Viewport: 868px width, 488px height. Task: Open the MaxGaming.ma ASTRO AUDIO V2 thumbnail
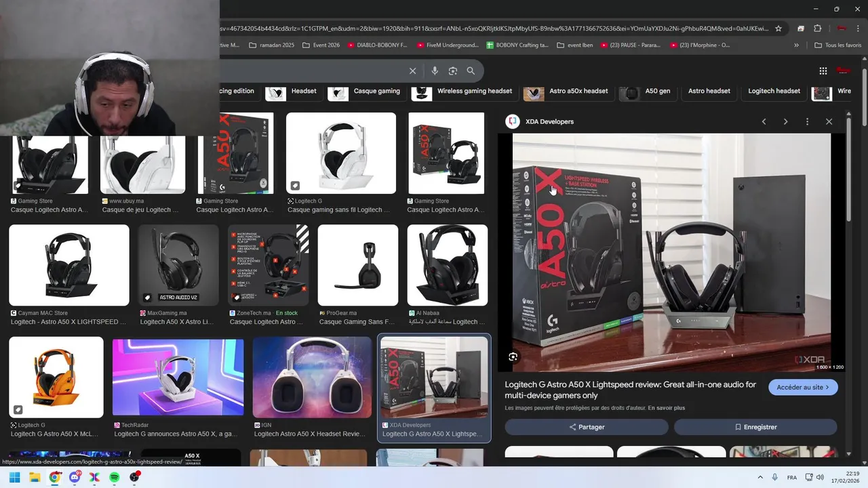pyautogui.click(x=178, y=265)
